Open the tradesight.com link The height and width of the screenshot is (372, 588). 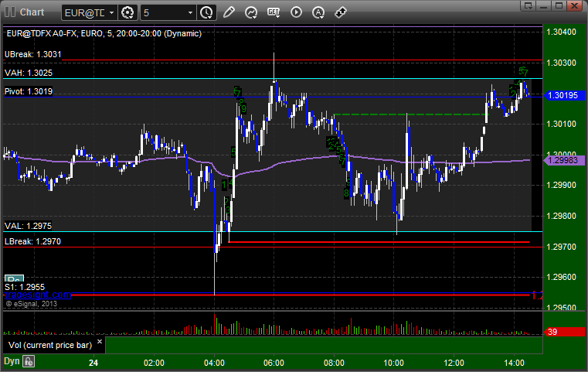pos(38,295)
